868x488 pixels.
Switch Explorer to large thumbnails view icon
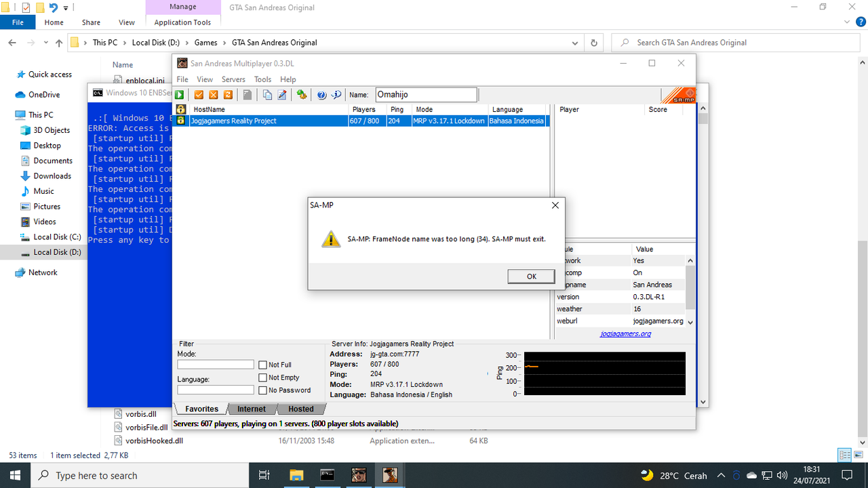coord(858,455)
